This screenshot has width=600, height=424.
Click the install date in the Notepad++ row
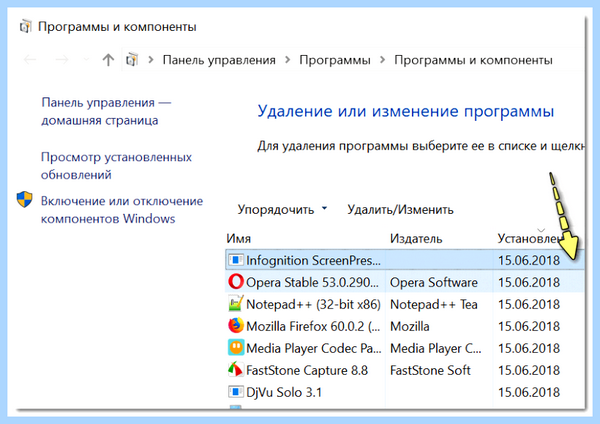tap(529, 304)
